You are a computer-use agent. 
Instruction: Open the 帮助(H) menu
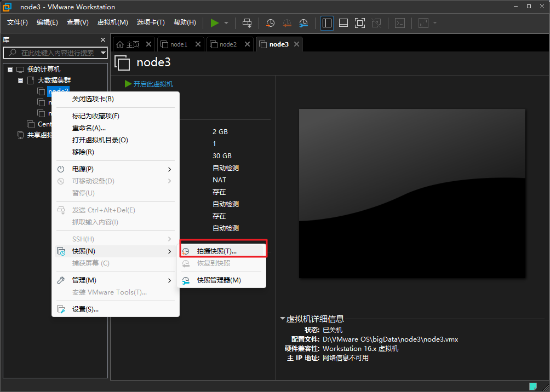click(x=185, y=22)
